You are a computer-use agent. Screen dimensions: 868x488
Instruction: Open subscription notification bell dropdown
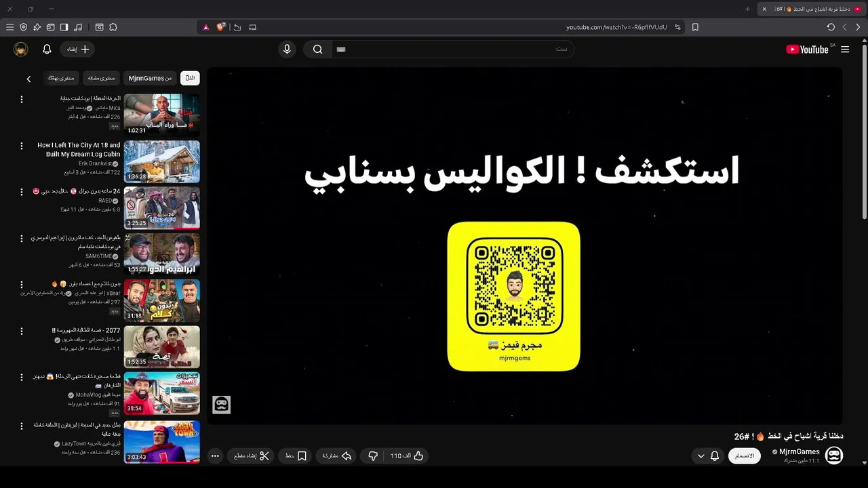708,456
